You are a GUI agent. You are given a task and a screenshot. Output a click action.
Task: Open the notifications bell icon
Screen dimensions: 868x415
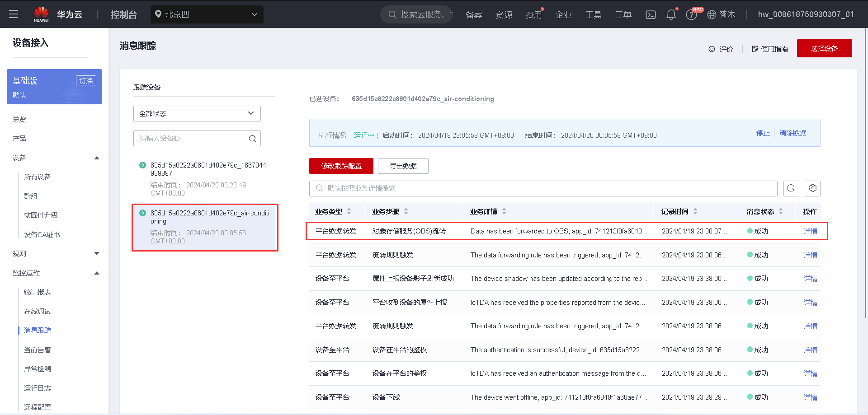671,14
